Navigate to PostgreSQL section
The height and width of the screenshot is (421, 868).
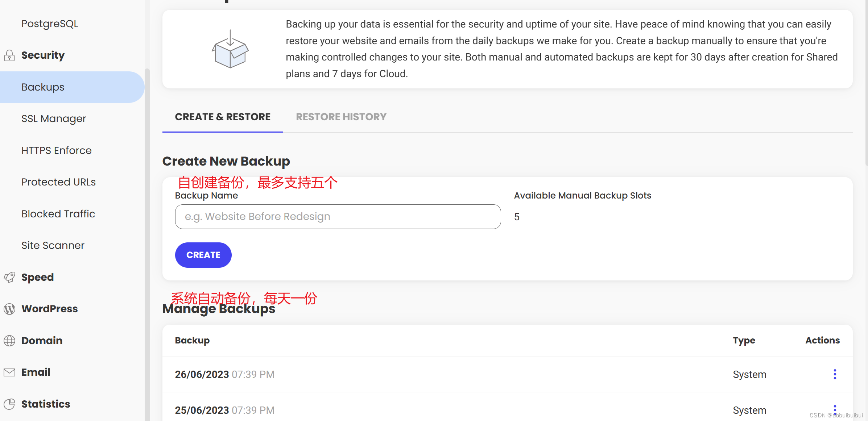[x=50, y=23]
